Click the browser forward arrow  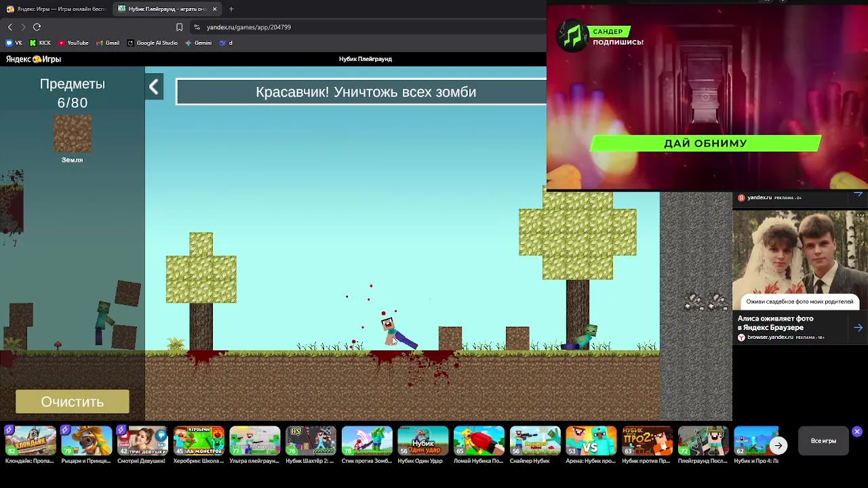coord(23,27)
